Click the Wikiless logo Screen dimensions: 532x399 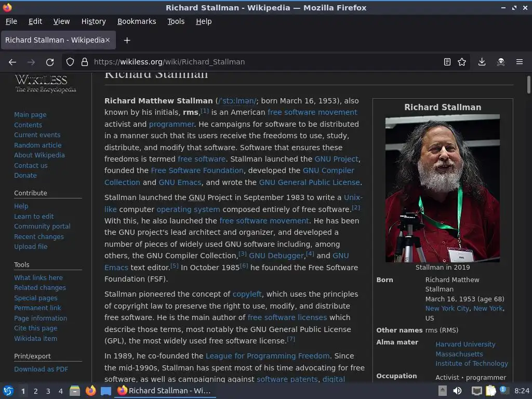(46, 84)
